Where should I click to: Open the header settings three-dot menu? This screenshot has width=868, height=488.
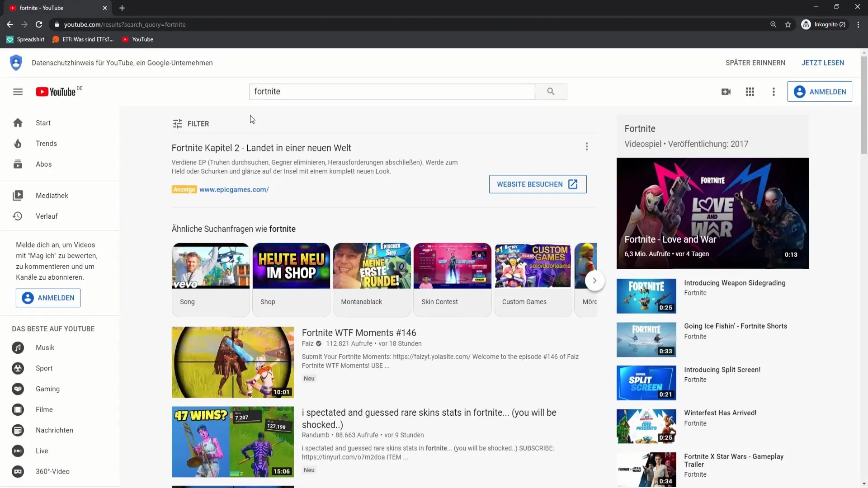774,92
